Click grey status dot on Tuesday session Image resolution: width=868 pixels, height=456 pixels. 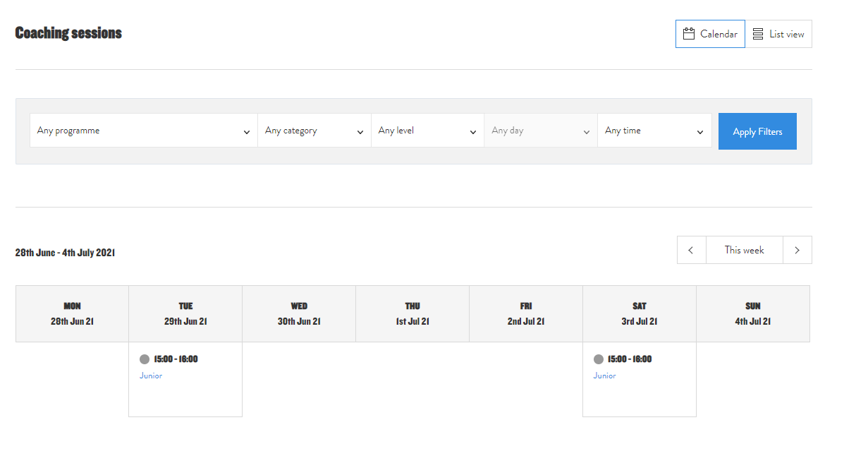(x=145, y=359)
